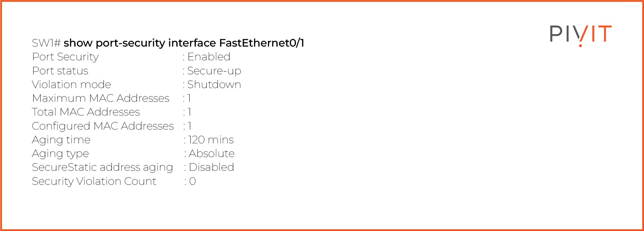The width and height of the screenshot is (644, 231).
Task: Click the Disabled aging status value
Action: pyautogui.click(x=211, y=167)
